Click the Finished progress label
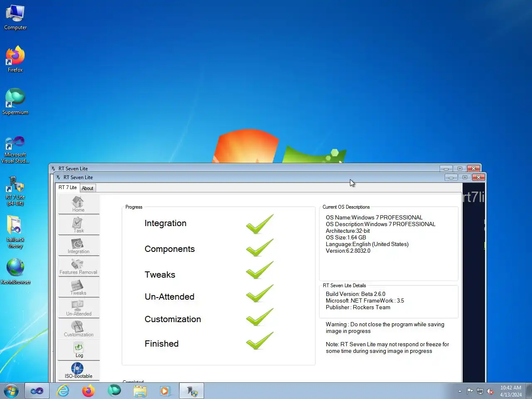Image resolution: width=532 pixels, height=399 pixels. (x=162, y=344)
